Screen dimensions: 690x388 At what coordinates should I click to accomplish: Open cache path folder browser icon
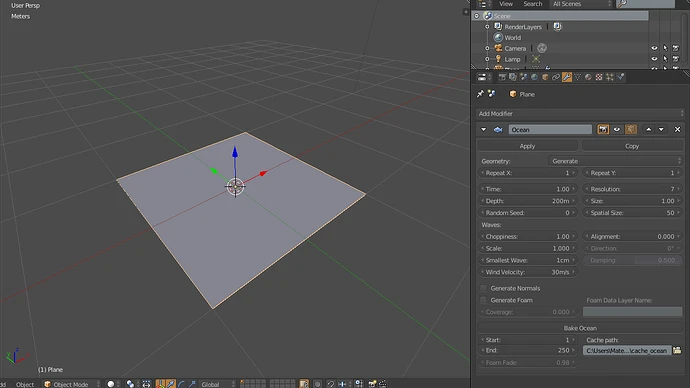click(x=677, y=351)
